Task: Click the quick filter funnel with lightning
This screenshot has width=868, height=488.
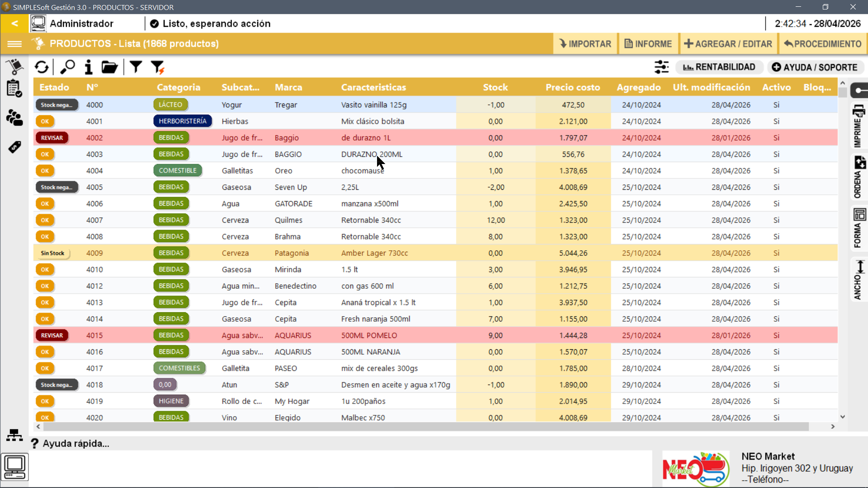Action: [157, 67]
